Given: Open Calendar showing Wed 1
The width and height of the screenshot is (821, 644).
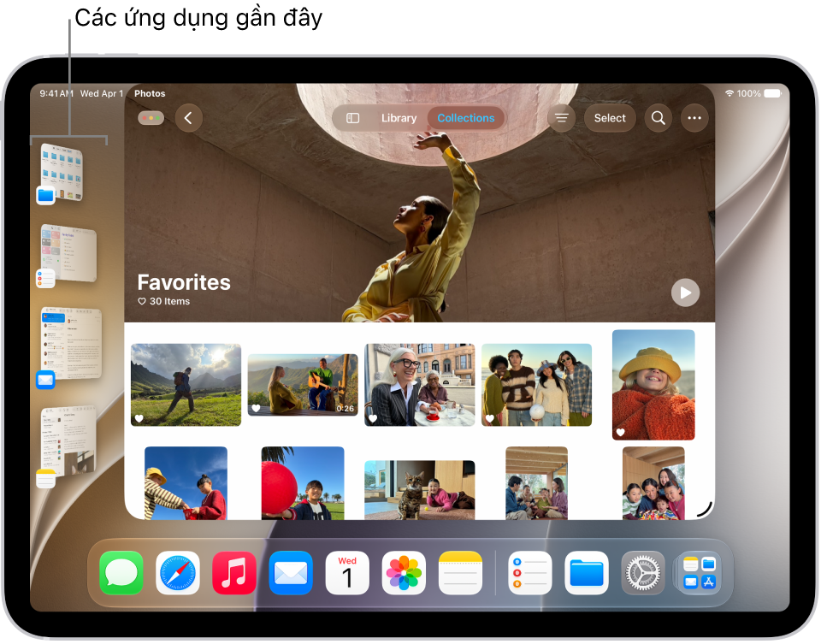Looking at the screenshot, I should pos(347,573).
